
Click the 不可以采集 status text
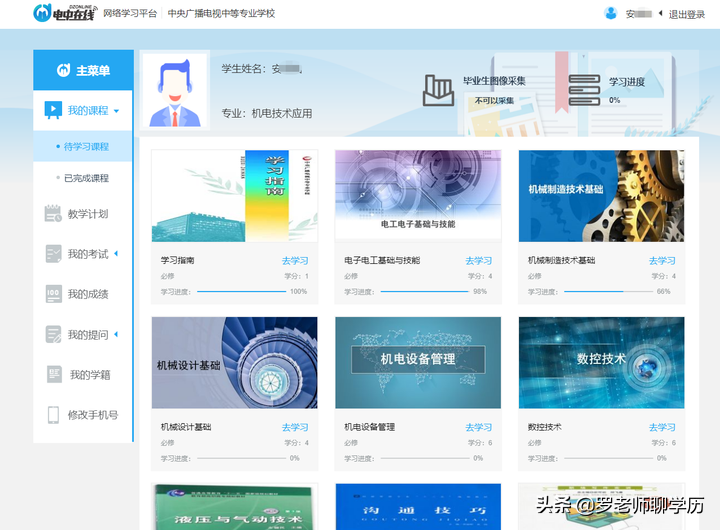tap(494, 100)
